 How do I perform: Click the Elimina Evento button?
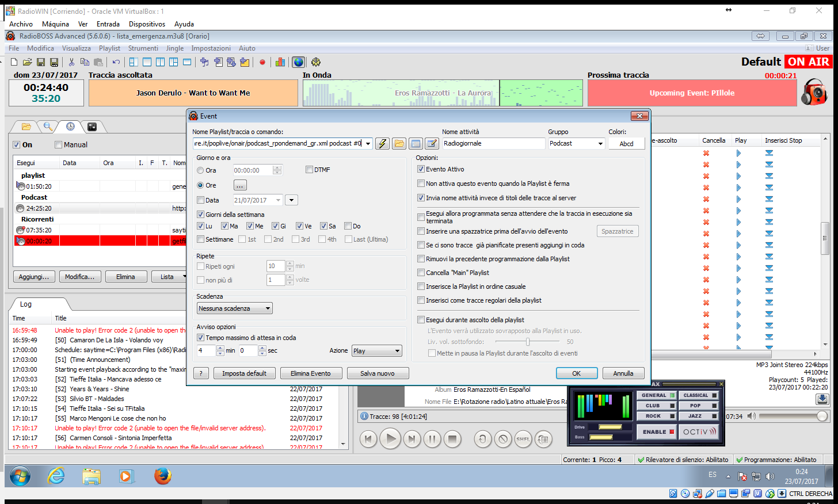[x=311, y=373]
